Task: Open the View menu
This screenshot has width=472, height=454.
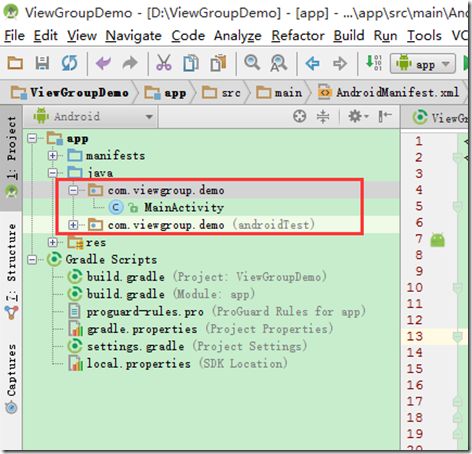Action: [82, 35]
